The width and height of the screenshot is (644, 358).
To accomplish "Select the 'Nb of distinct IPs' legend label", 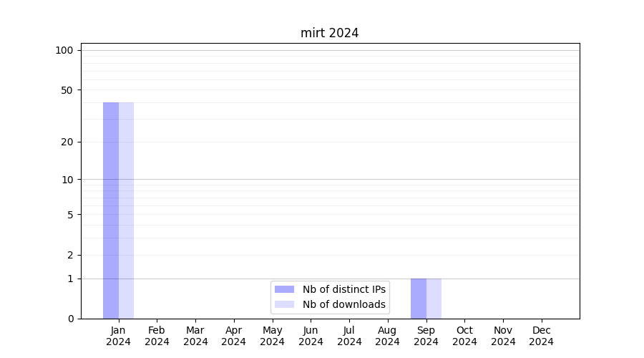I will [x=343, y=289].
